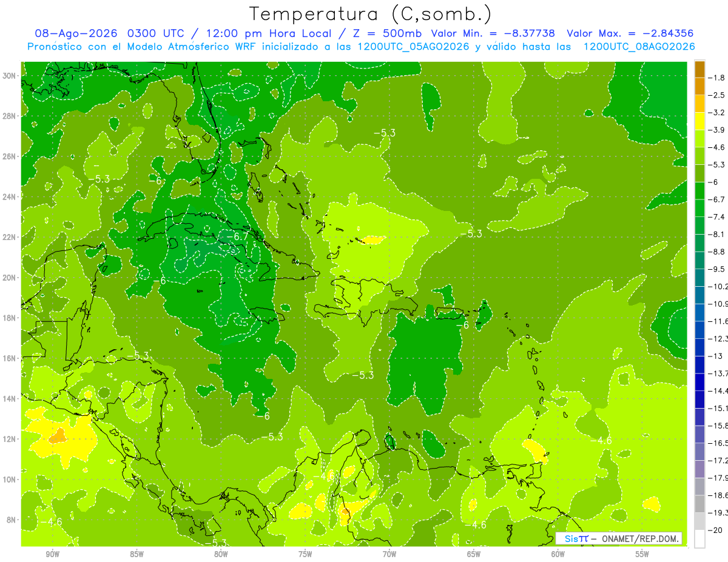Click the "-15.8" color scale label
The image size is (728, 562).
tap(718, 426)
